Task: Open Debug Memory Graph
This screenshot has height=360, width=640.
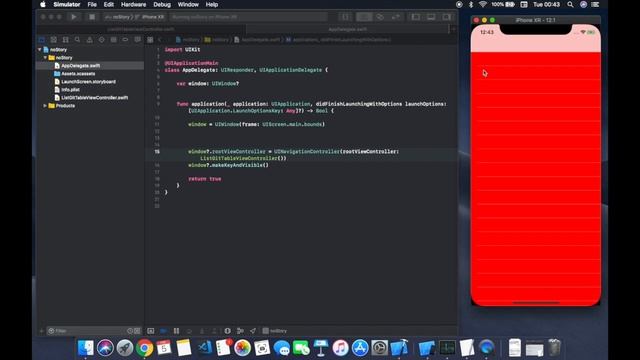Action: point(240,331)
